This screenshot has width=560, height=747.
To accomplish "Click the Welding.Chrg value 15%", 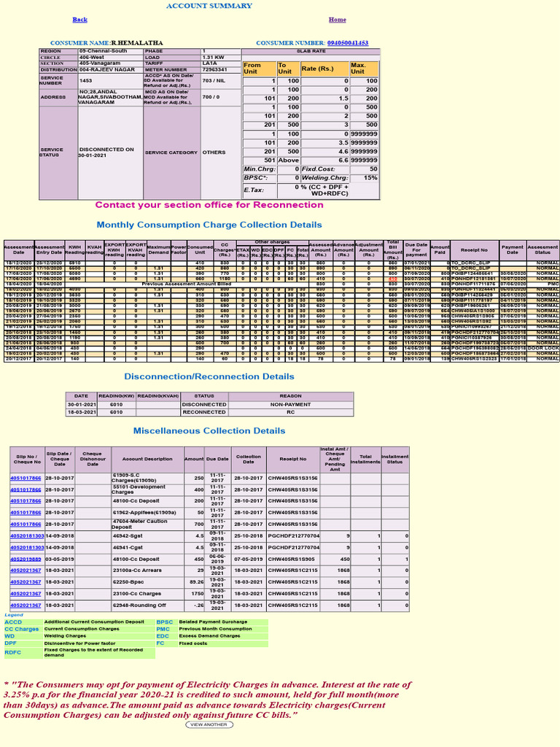I will click(x=370, y=178).
